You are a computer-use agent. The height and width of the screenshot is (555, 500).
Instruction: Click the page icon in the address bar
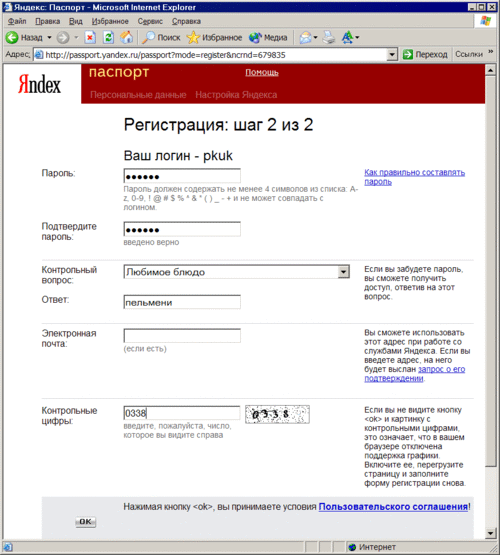[x=39, y=55]
